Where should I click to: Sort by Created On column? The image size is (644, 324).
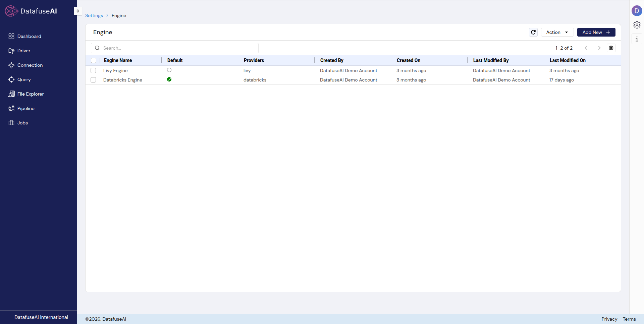tap(409, 60)
